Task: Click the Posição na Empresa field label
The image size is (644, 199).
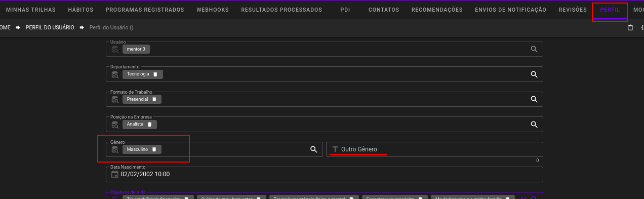Action: (131, 117)
